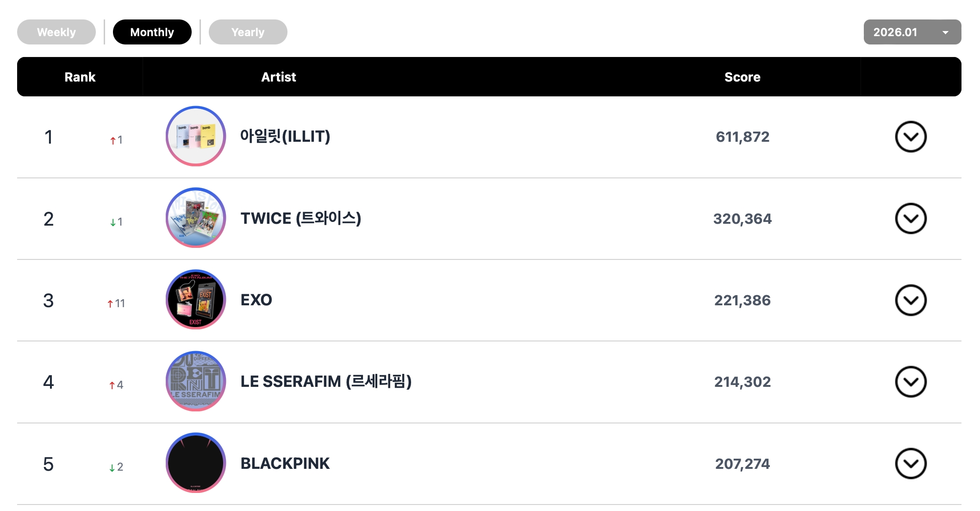Click the TWICE artist name

[300, 218]
